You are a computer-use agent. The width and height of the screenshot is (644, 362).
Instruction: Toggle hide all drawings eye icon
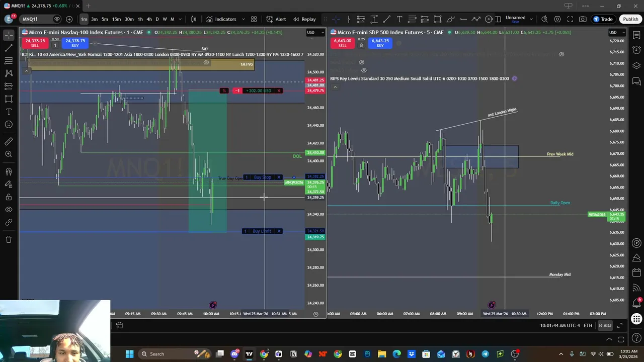[9, 210]
